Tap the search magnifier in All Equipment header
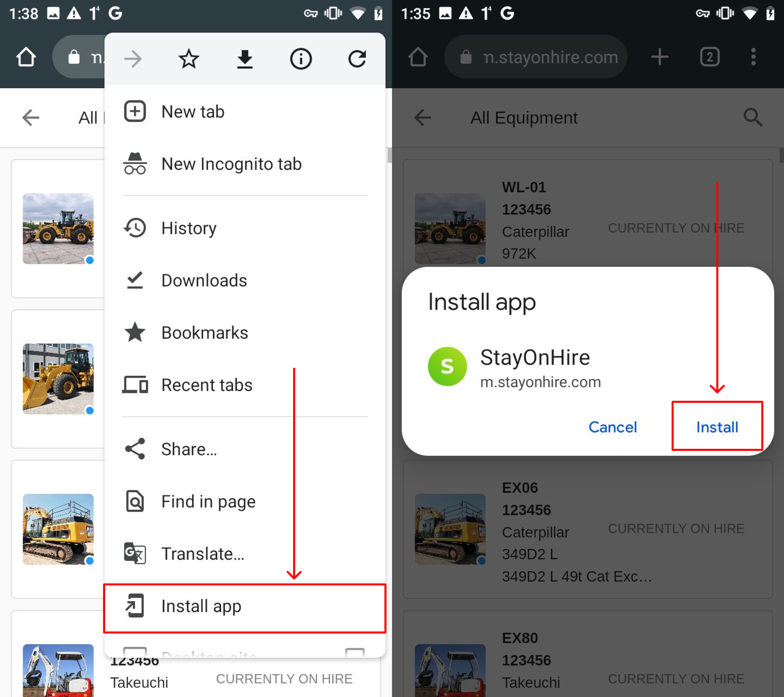The width and height of the screenshot is (784, 697). point(753,117)
